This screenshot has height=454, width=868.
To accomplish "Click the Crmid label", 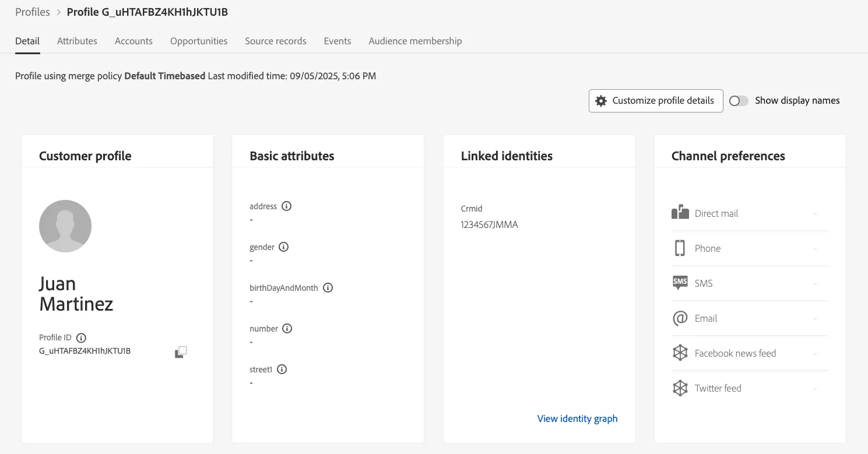I will pos(472,209).
